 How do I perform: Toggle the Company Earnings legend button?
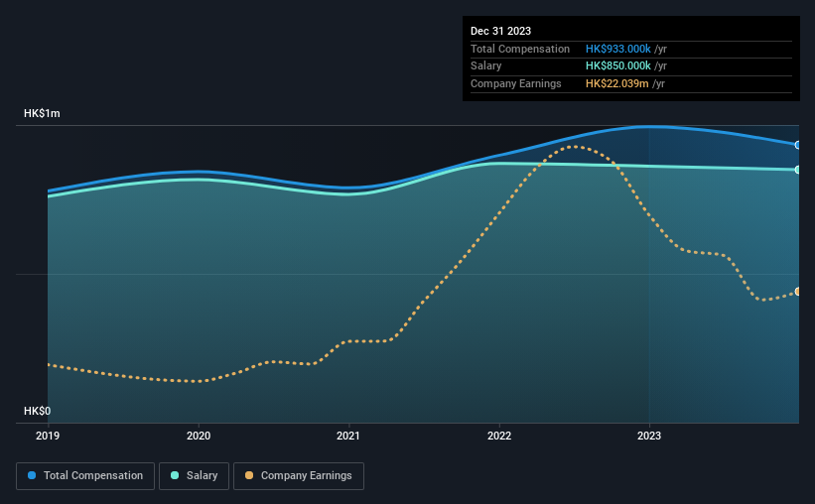pos(299,476)
